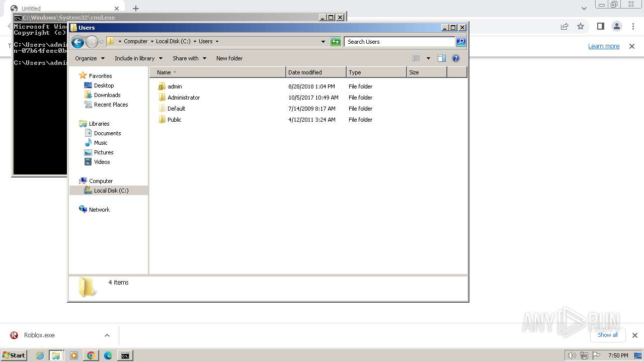644x362 pixels.
Task: Launch Internet Explorer from taskbar
Action: 40,355
